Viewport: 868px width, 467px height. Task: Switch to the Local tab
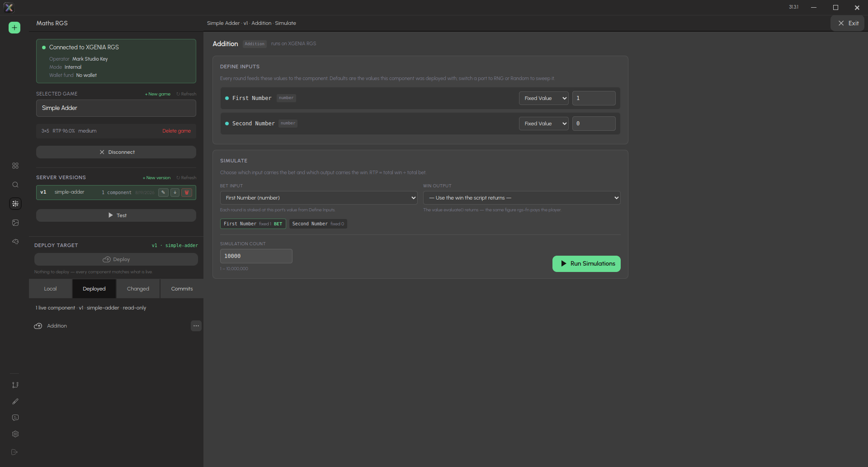click(x=50, y=289)
